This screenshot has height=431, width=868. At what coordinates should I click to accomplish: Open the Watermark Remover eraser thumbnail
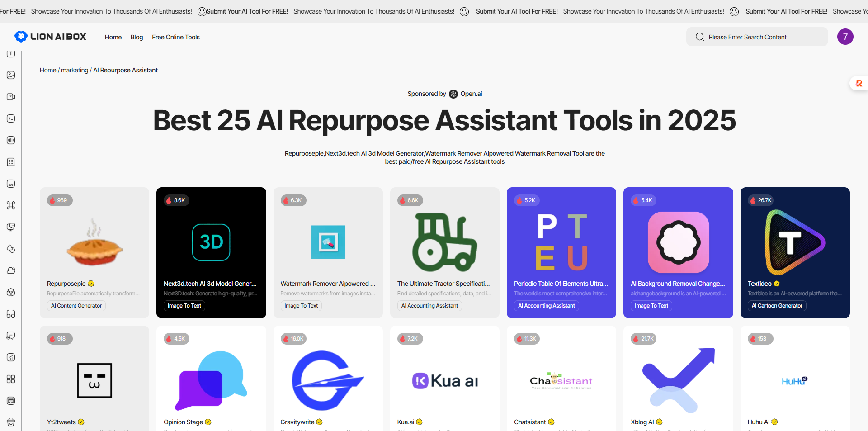point(328,242)
